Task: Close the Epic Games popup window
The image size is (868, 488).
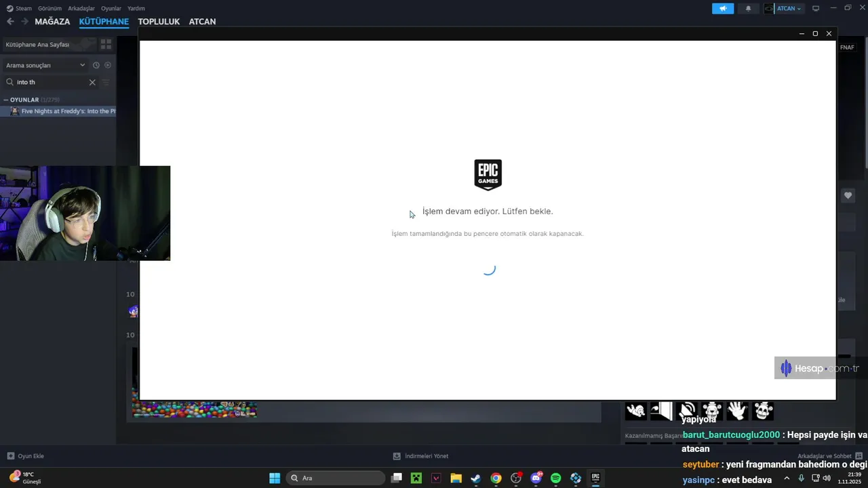Action: [x=829, y=33]
